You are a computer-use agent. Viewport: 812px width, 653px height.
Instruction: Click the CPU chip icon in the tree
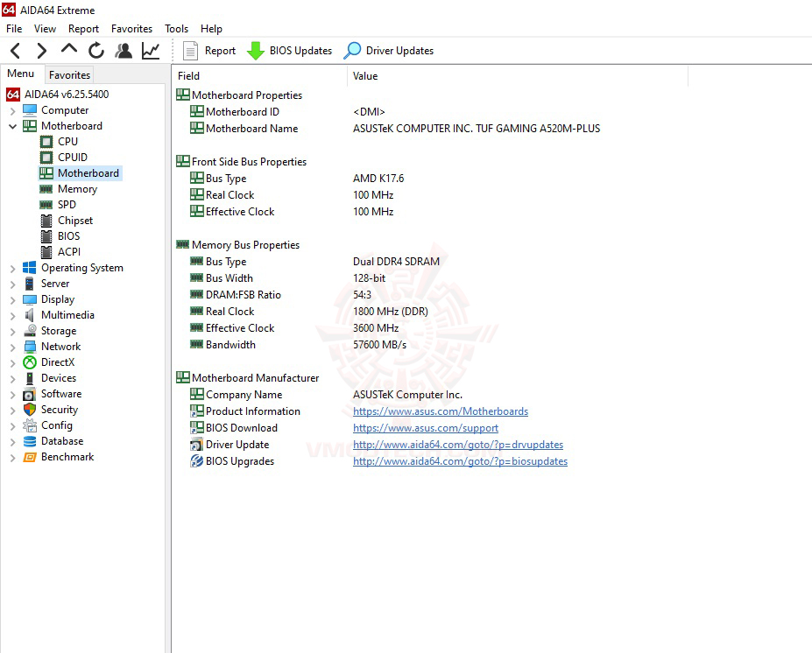point(46,142)
